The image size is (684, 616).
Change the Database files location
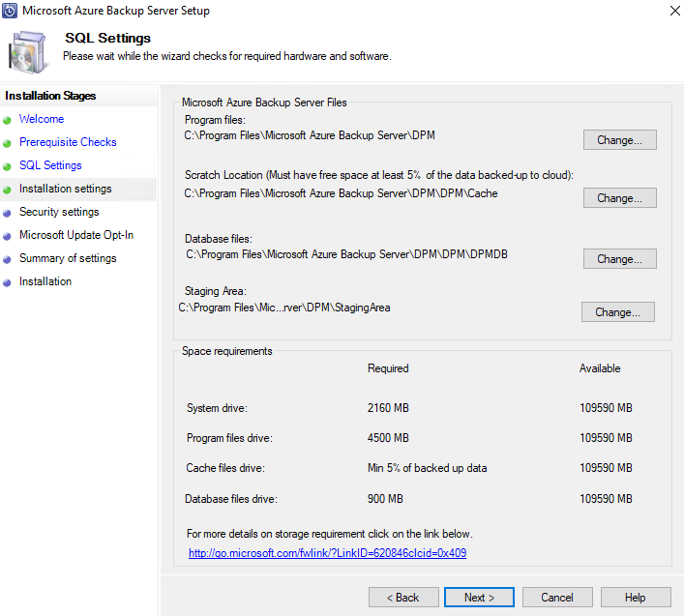click(619, 259)
